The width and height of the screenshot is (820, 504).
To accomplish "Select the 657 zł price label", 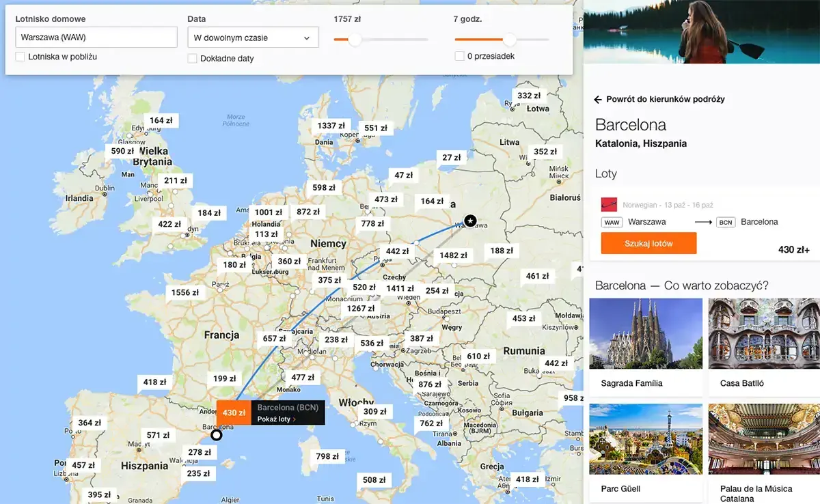I will coord(275,339).
